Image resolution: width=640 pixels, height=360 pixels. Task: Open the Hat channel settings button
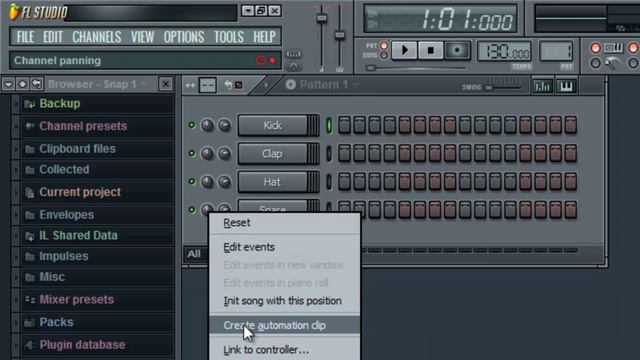point(272,182)
